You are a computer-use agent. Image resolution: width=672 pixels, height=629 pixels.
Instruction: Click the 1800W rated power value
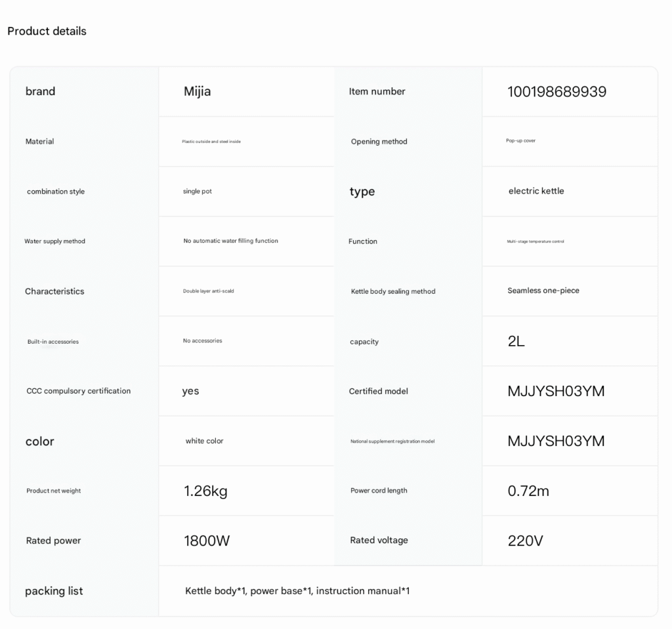207,540
